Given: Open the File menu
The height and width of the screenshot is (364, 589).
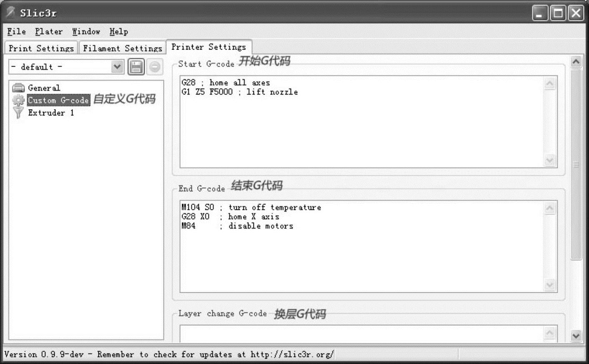Looking at the screenshot, I should pos(17,32).
